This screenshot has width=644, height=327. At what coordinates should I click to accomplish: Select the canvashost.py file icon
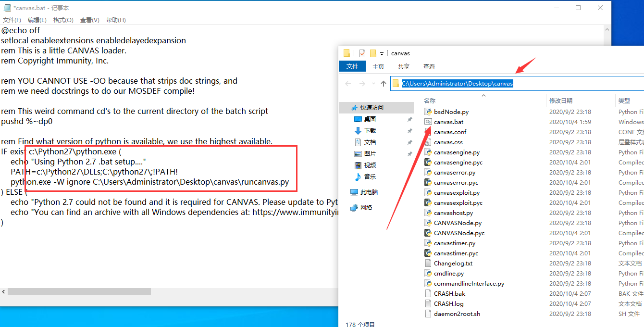(428, 213)
